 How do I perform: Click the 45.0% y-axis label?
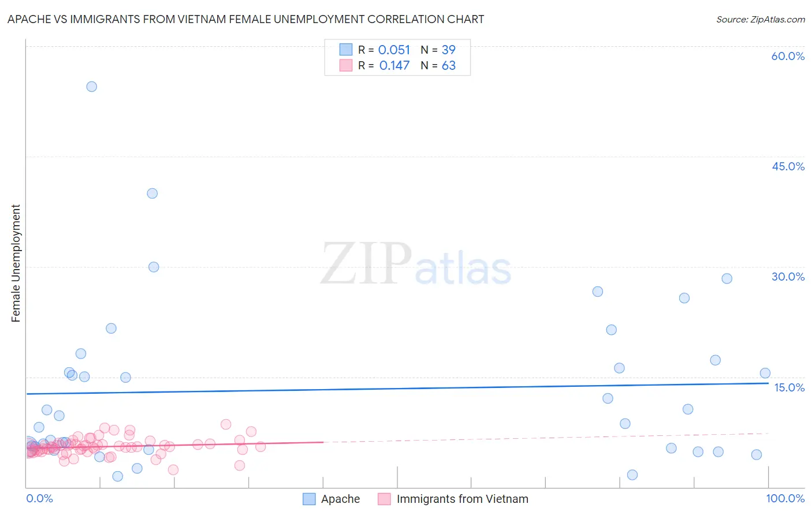point(788,166)
